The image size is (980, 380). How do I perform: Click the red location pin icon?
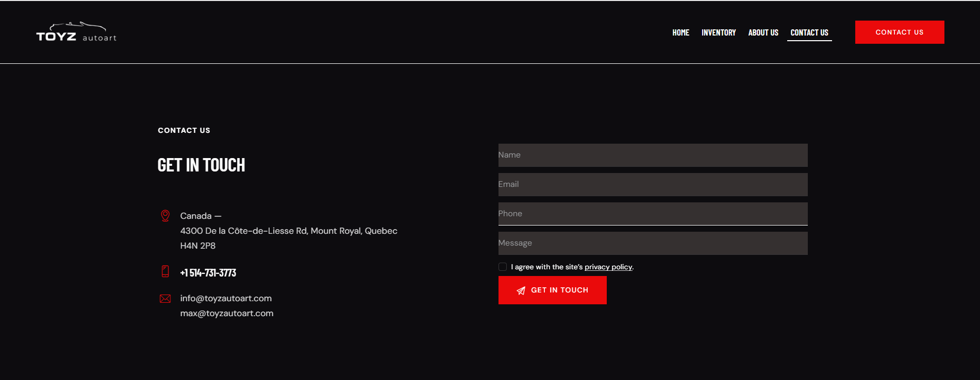coord(165,216)
